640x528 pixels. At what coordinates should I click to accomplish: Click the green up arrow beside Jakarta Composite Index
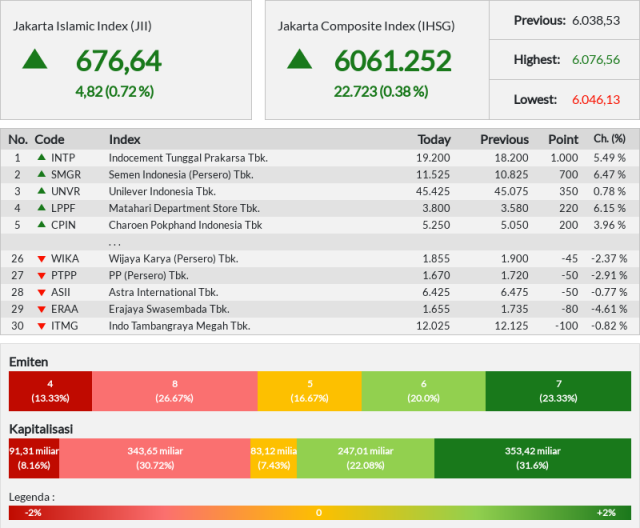pyautogui.click(x=300, y=59)
